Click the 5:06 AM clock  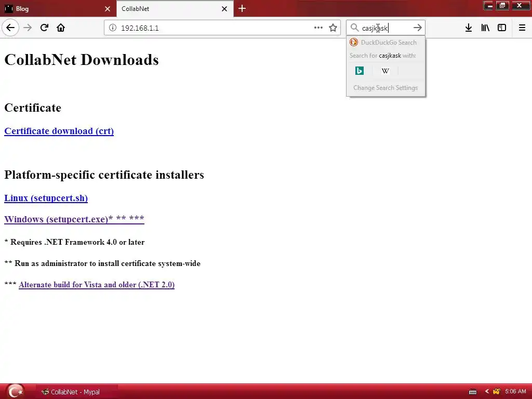[x=515, y=392]
